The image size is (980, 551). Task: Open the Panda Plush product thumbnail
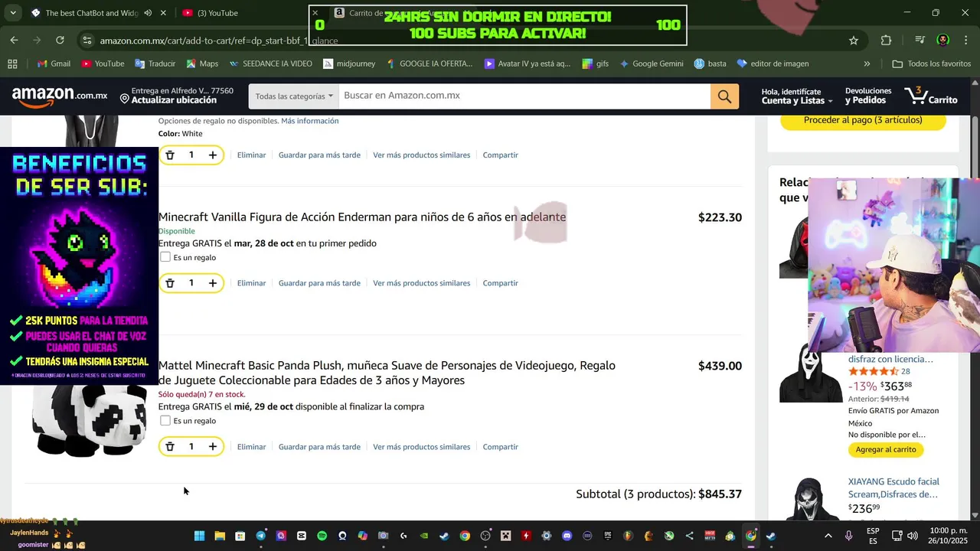(89, 419)
